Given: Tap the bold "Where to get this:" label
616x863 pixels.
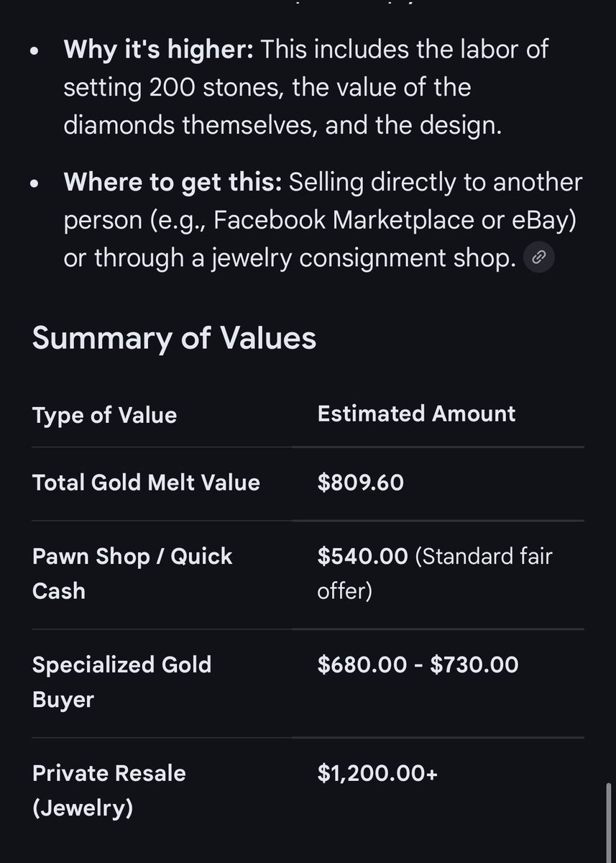Looking at the screenshot, I should (172, 182).
